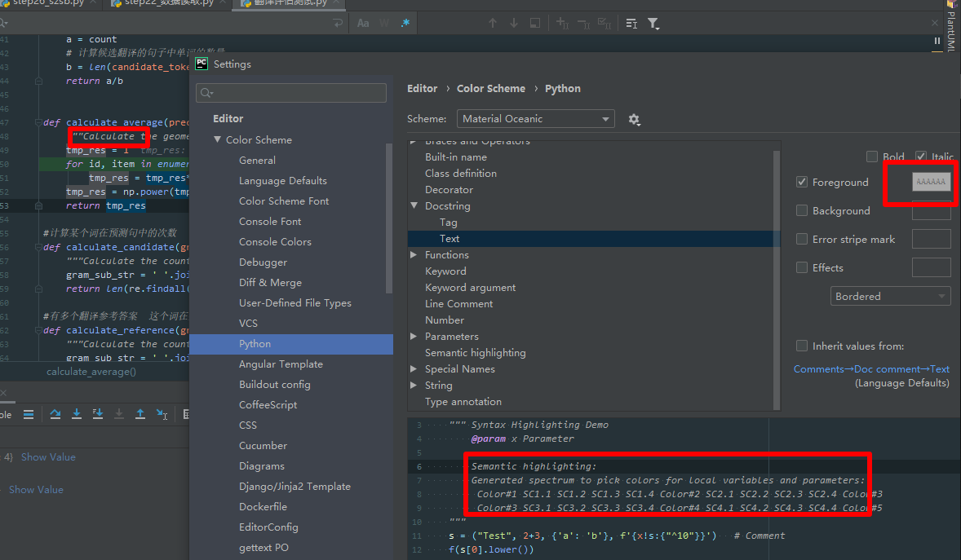
Task: Select General under Color Scheme
Action: click(258, 161)
